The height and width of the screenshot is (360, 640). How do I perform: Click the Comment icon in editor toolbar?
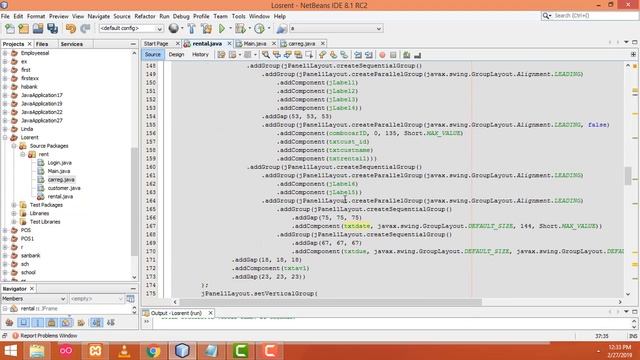407,55
